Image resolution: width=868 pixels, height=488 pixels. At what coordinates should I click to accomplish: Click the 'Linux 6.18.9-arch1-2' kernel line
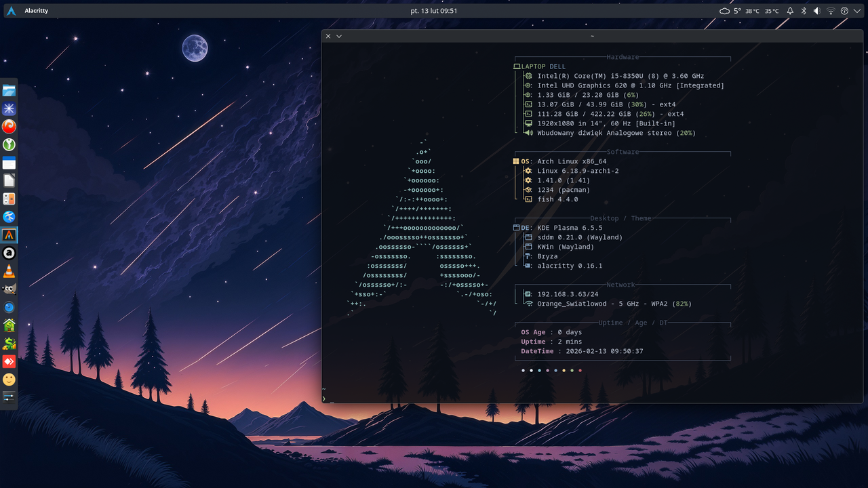pyautogui.click(x=578, y=171)
